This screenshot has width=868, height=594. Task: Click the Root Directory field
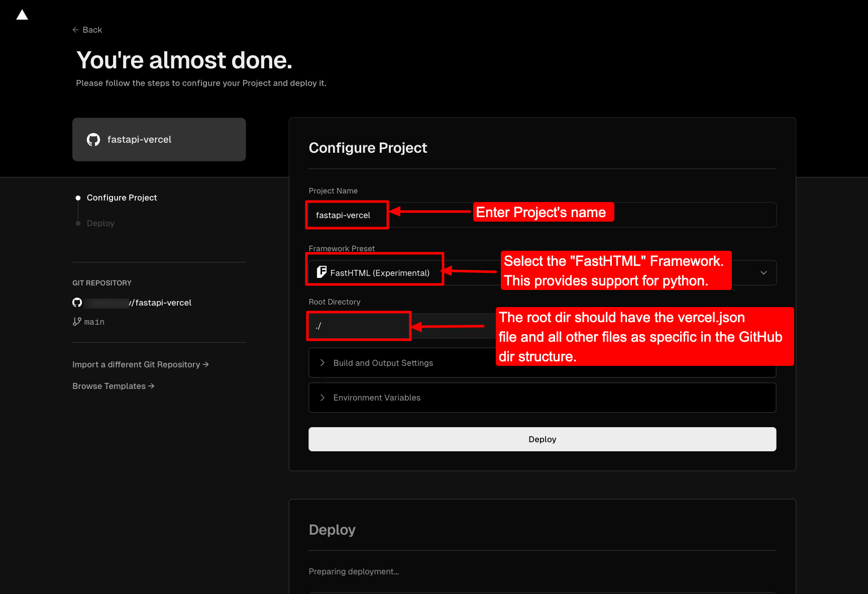click(x=402, y=326)
